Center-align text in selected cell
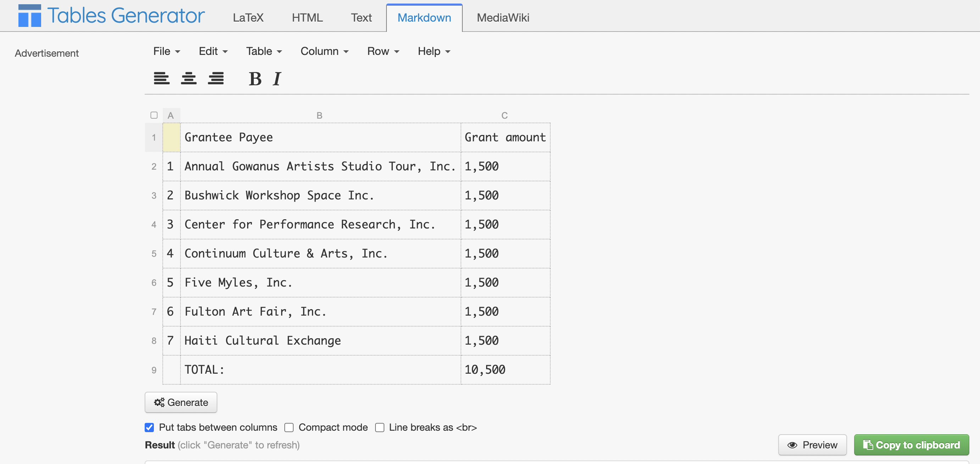Image resolution: width=980 pixels, height=464 pixels. pyautogui.click(x=189, y=78)
